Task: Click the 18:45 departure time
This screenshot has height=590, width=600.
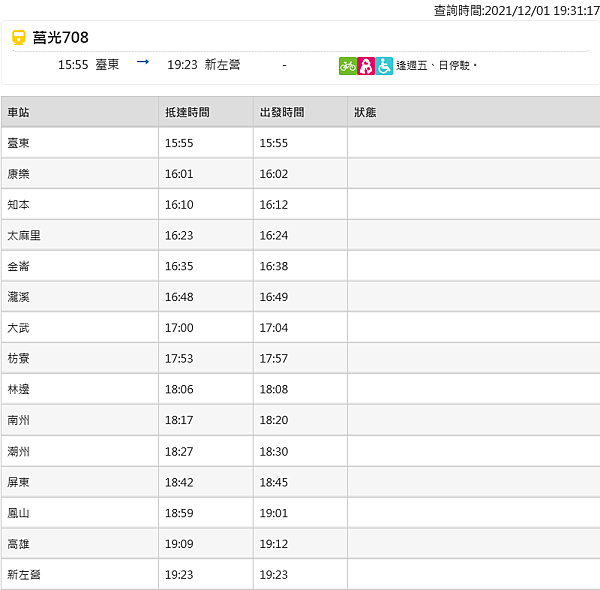Action: click(x=274, y=482)
